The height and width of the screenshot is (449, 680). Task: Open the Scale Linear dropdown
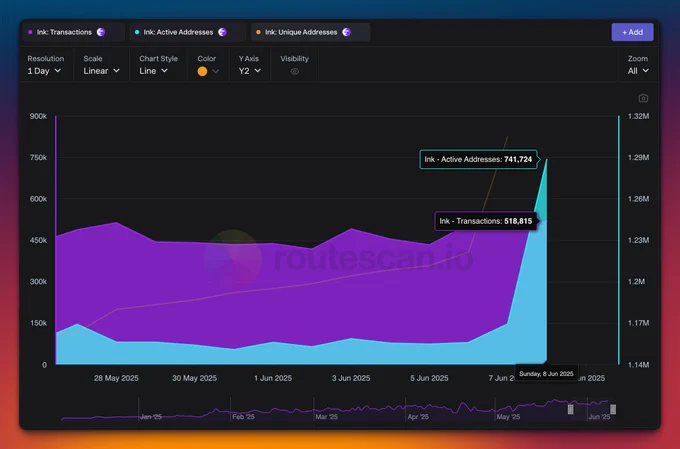click(x=101, y=71)
